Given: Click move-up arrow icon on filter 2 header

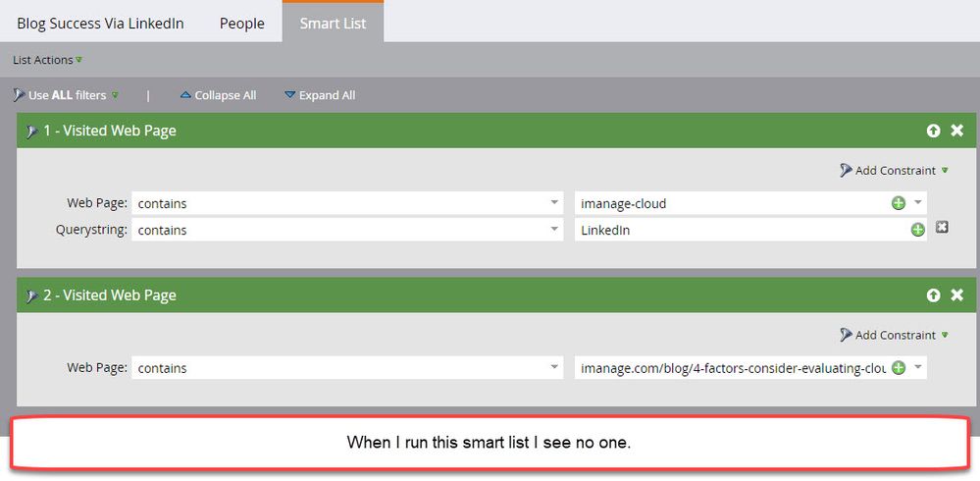Looking at the screenshot, I should [933, 295].
